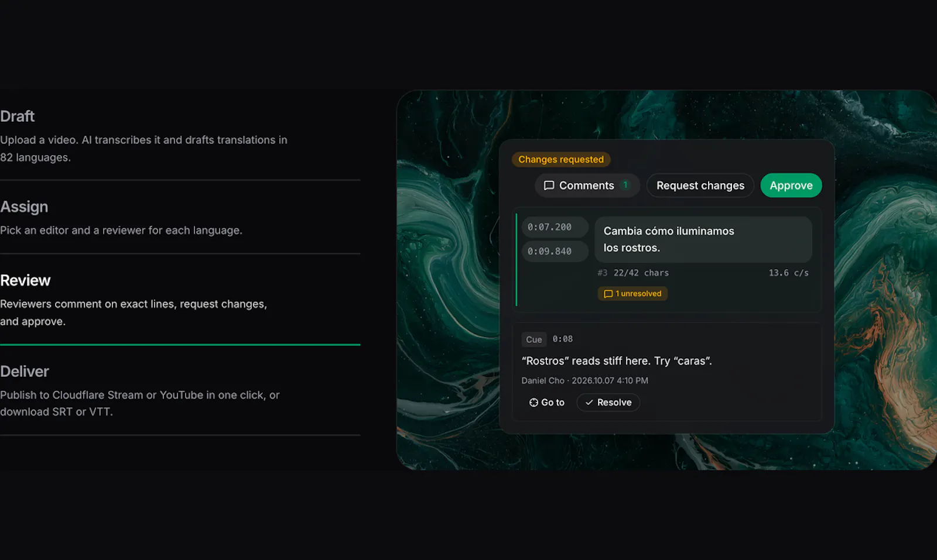This screenshot has height=560, width=937.
Task: Click the Approve button
Action: 791,185
